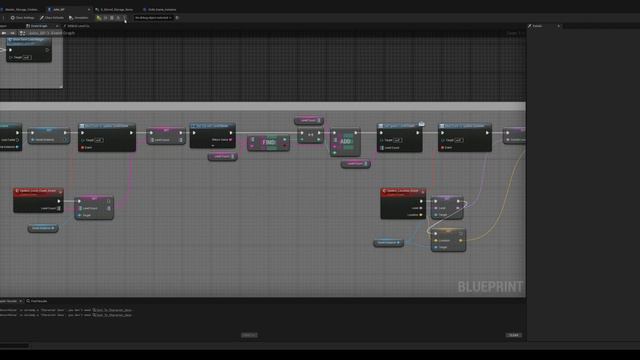Close the active blueprint editor tab
This screenshot has width=640, height=360.
coord(89,9)
